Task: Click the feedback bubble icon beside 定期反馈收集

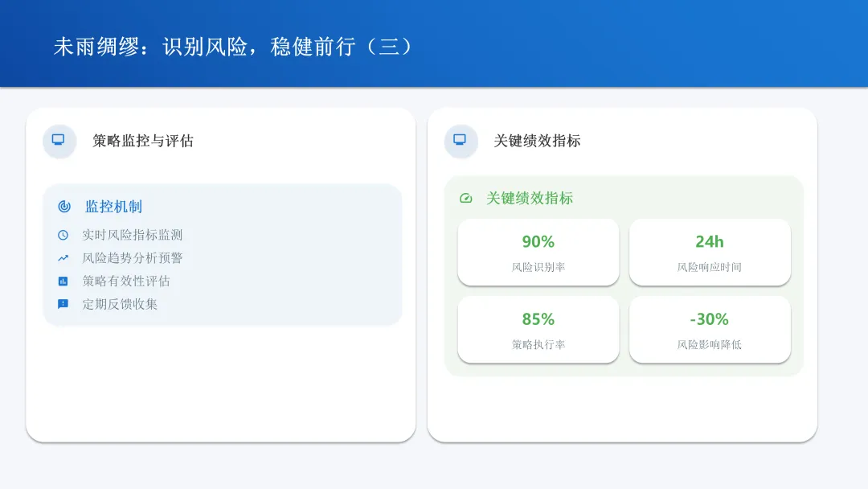Action: (63, 304)
